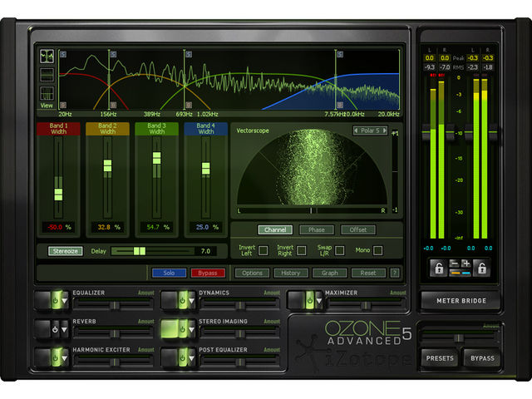
Task: Bypass Band 4 with the B button at 7.57kHz crossover
Action: [340, 105]
